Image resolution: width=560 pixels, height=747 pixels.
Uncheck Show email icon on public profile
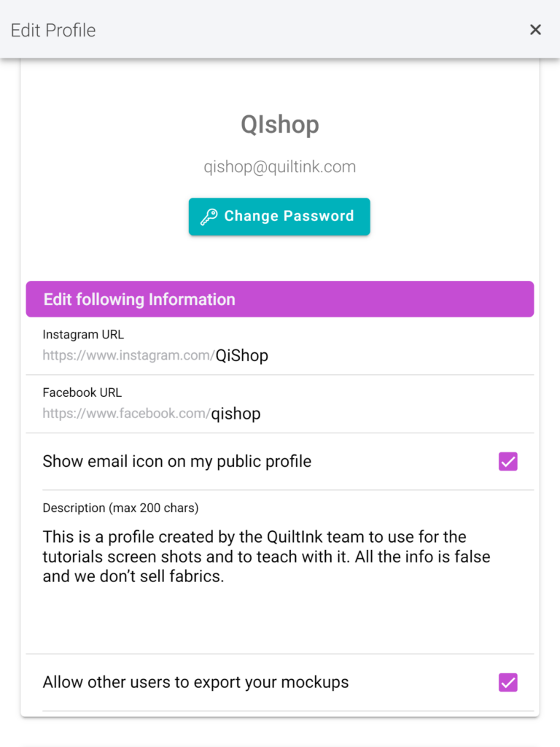pos(507,461)
